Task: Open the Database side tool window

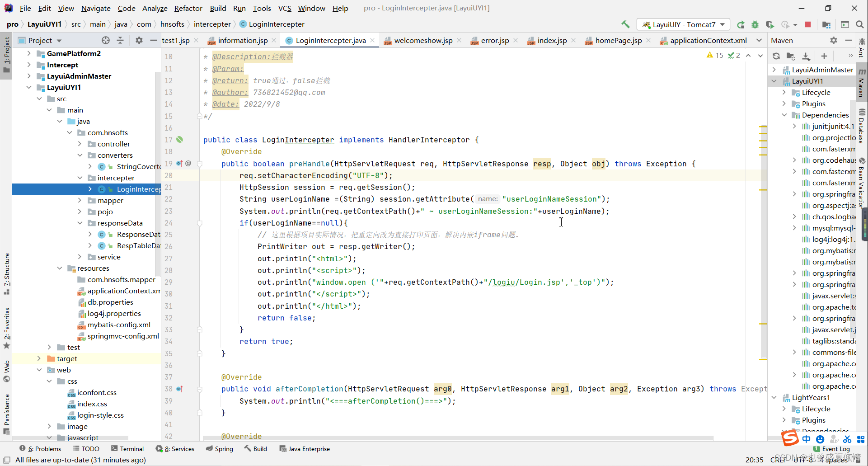Action: coord(862,126)
